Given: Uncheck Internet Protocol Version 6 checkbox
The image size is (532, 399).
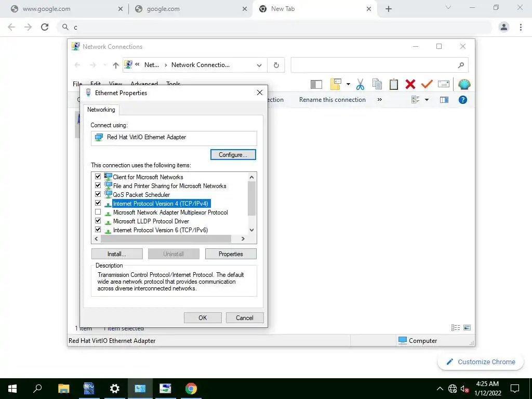Looking at the screenshot, I should tap(98, 229).
